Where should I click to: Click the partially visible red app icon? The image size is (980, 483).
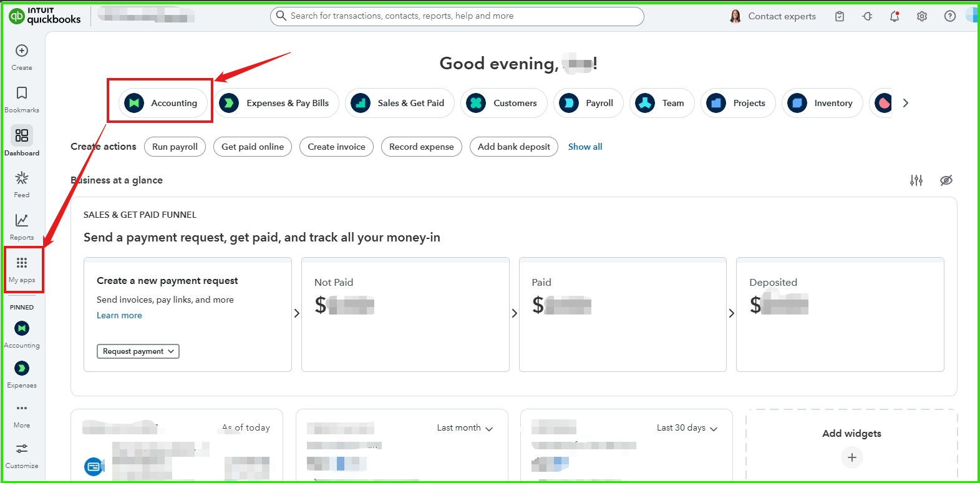(x=883, y=103)
